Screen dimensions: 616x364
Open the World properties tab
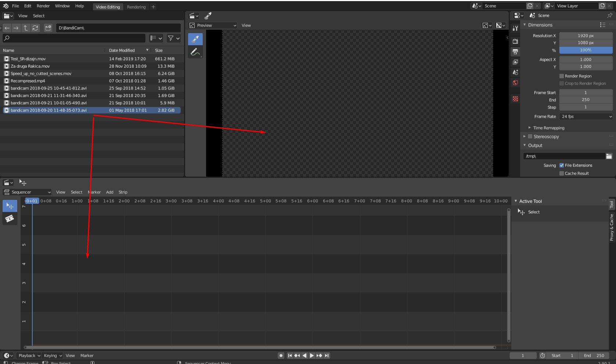click(x=515, y=83)
